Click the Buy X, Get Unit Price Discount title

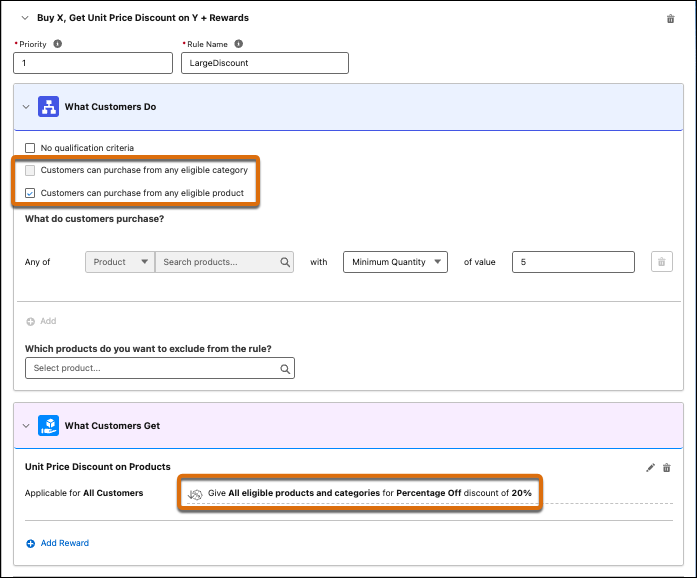143,18
